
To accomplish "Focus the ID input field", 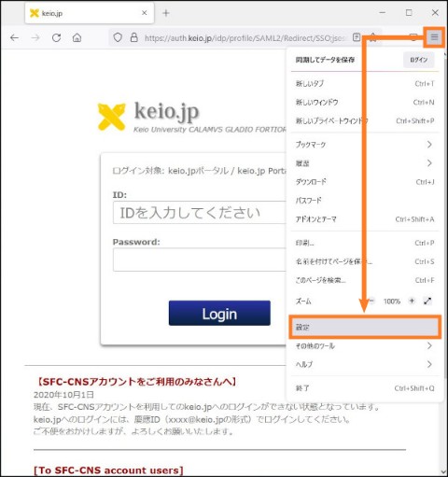I will pos(199,213).
